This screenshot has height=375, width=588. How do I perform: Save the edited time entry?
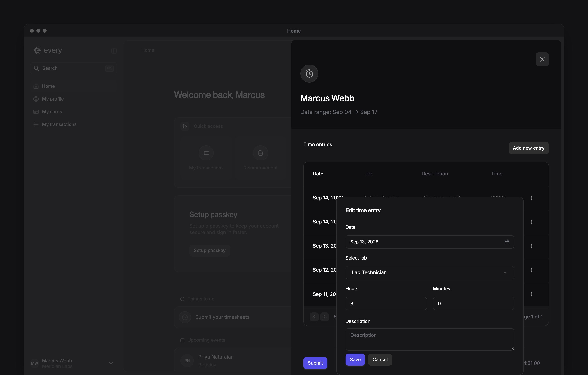[355, 359]
